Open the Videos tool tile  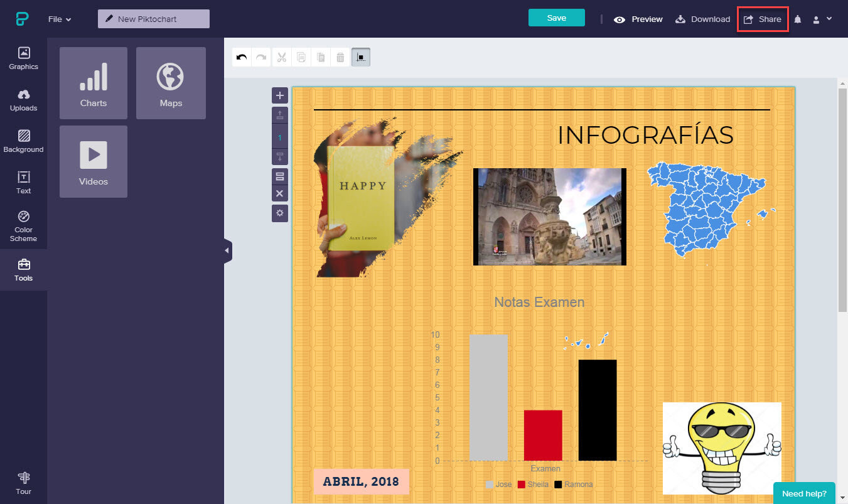point(93,161)
